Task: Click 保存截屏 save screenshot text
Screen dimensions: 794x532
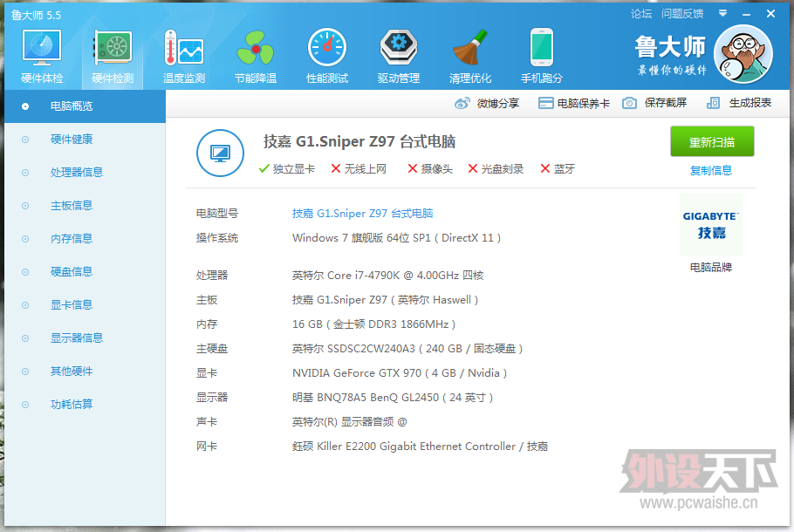Action: (666, 103)
